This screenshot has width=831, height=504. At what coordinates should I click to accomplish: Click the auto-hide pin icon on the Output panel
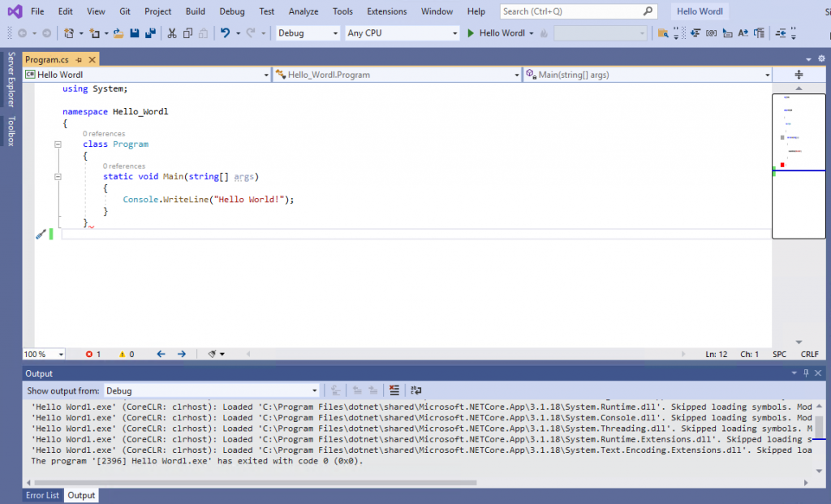(806, 373)
